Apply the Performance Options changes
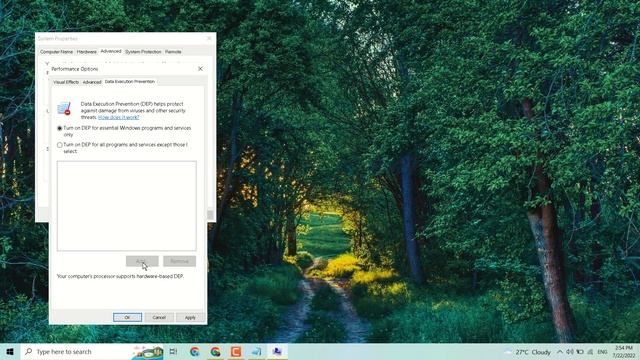Image resolution: width=640 pixels, height=360 pixels. click(190, 318)
